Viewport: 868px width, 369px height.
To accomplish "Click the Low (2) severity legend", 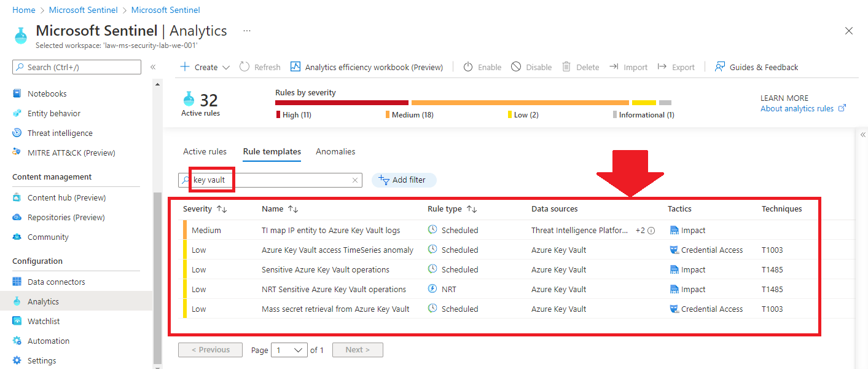I will [x=523, y=115].
